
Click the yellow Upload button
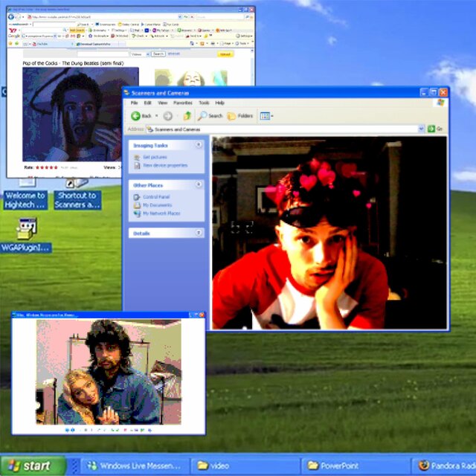pyautogui.click(x=225, y=54)
